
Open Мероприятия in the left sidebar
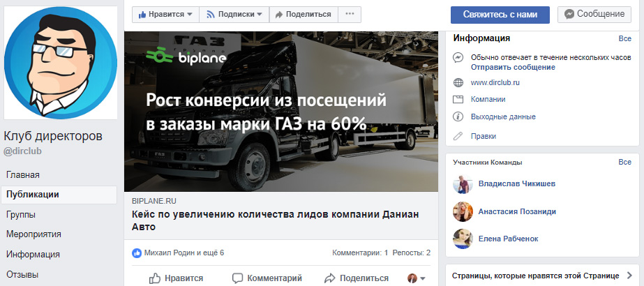pyautogui.click(x=33, y=234)
